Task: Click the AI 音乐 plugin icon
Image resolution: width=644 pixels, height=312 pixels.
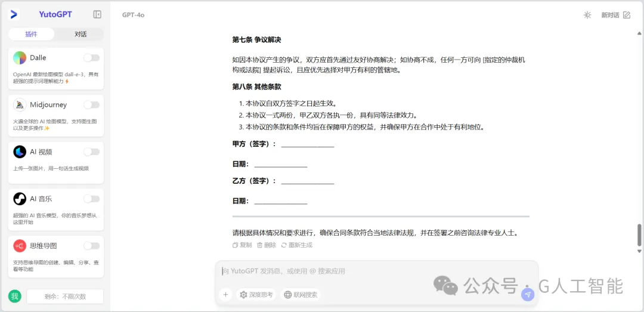Action: pyautogui.click(x=20, y=199)
